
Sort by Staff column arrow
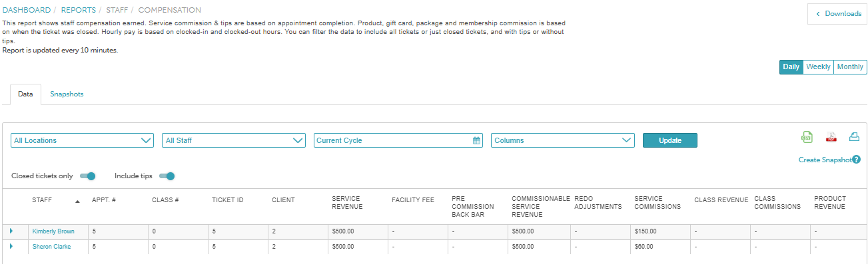point(77,201)
